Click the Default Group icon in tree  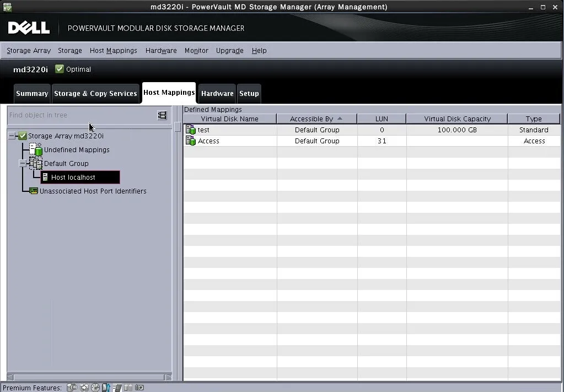point(36,163)
